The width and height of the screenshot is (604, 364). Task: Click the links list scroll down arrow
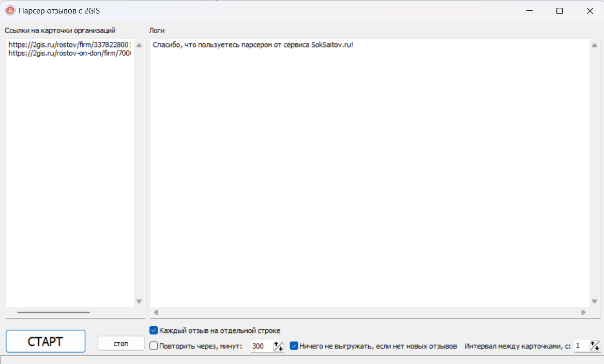[x=139, y=301]
